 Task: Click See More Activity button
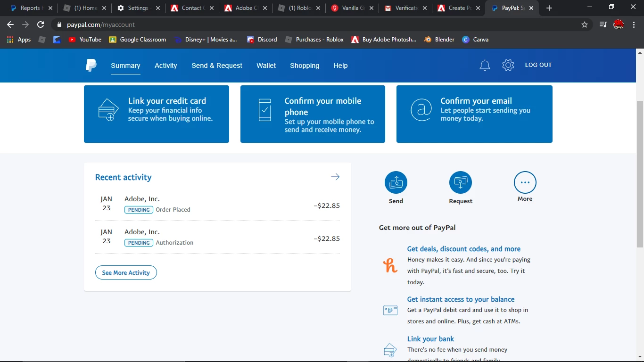click(x=126, y=272)
